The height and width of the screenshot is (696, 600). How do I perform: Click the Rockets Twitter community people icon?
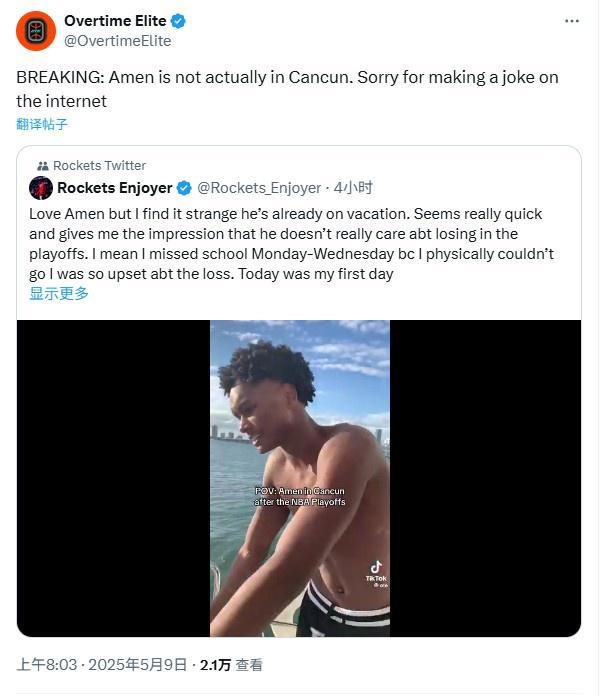43,166
